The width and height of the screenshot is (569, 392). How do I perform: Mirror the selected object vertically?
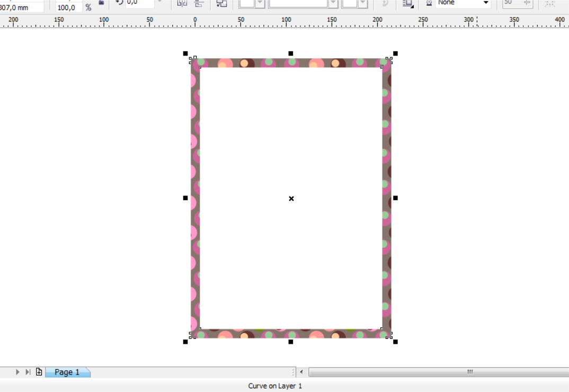tap(200, 3)
